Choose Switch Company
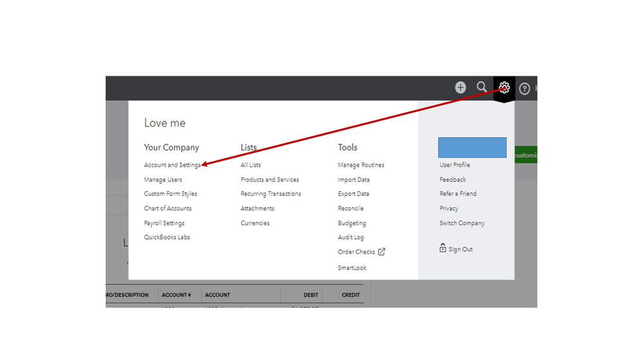Viewport: 644px width, 362px height. (462, 224)
